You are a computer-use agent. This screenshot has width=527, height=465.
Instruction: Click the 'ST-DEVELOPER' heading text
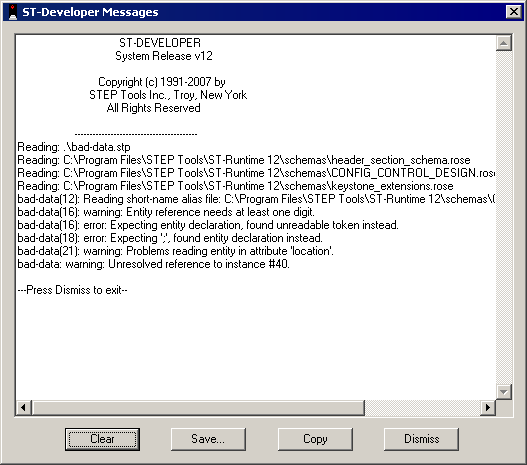(x=160, y=43)
